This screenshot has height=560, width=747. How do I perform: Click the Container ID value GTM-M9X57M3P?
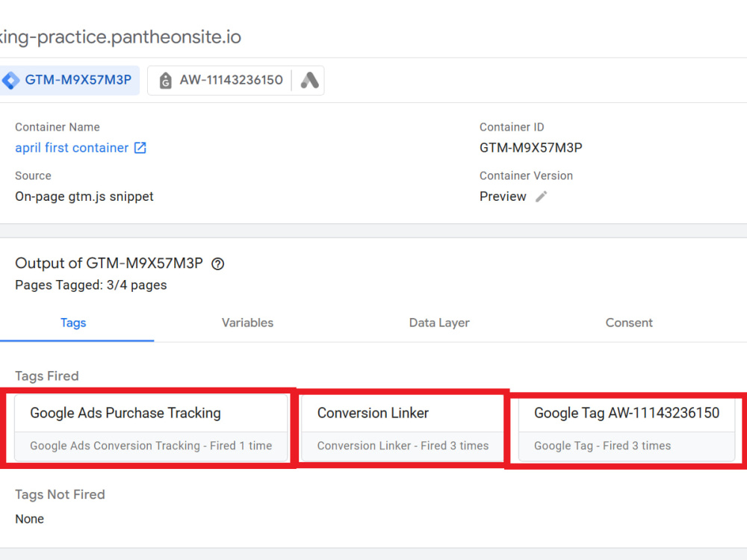click(530, 148)
